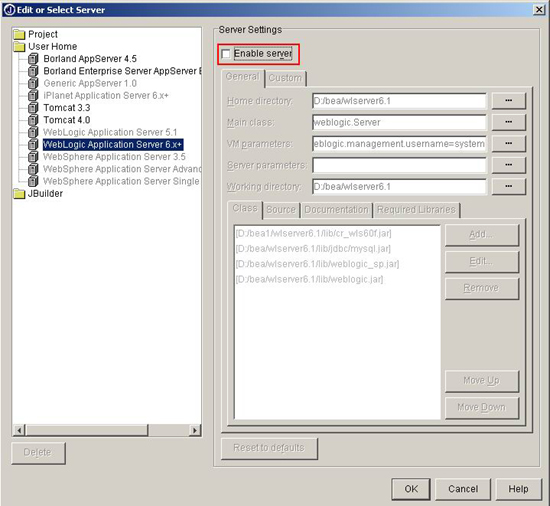The width and height of the screenshot is (550, 506).
Task: Click the server icon beside Borland AppServer 4.5
Action: [33, 59]
